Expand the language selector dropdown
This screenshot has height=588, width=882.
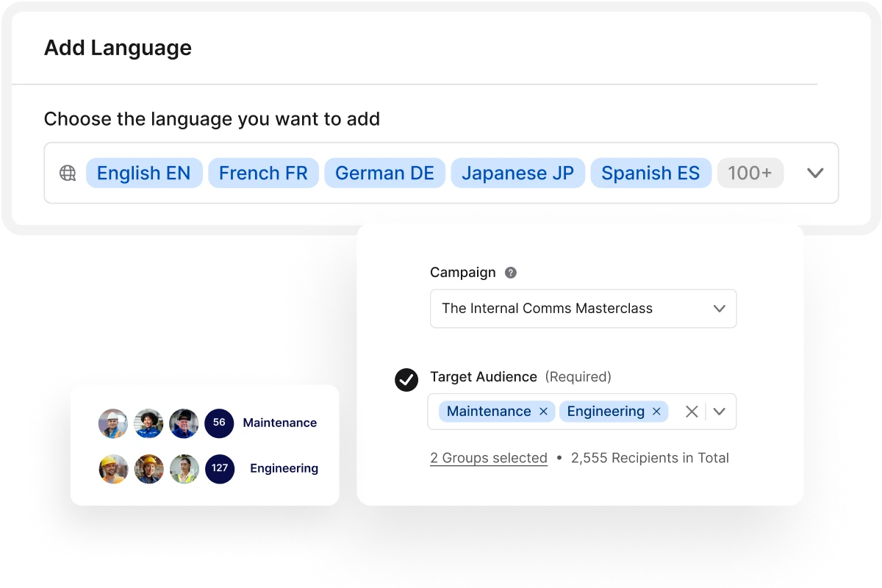pyautogui.click(x=814, y=173)
